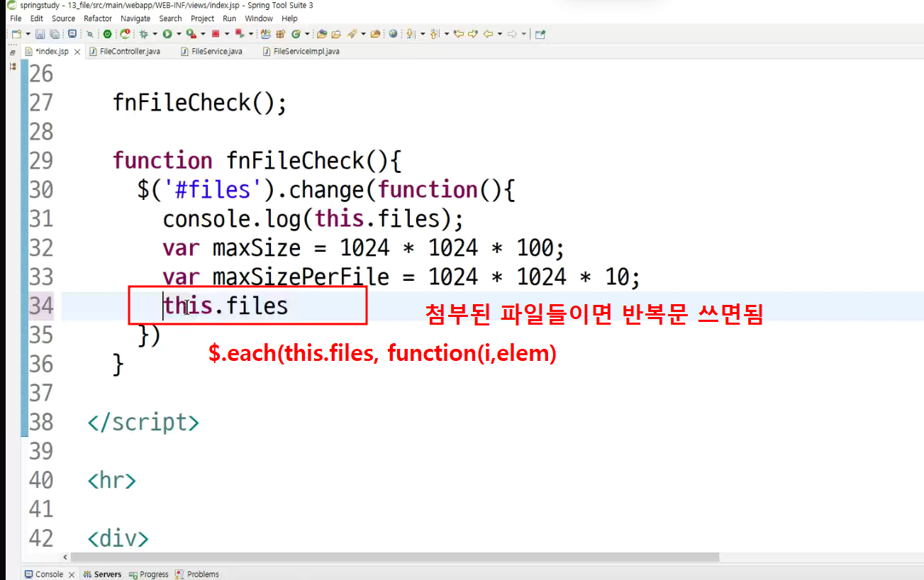Save the current file with Save icon
Viewport: 924px width, 580px height.
click(x=40, y=33)
